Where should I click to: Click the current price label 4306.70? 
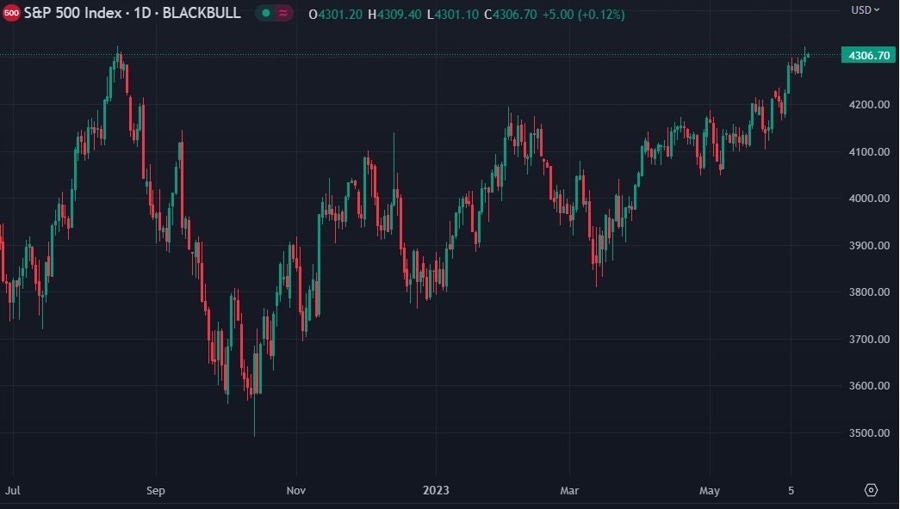(x=868, y=56)
